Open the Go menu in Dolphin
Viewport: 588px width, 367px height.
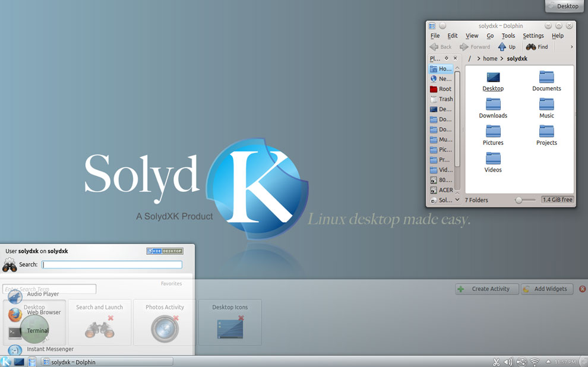490,36
